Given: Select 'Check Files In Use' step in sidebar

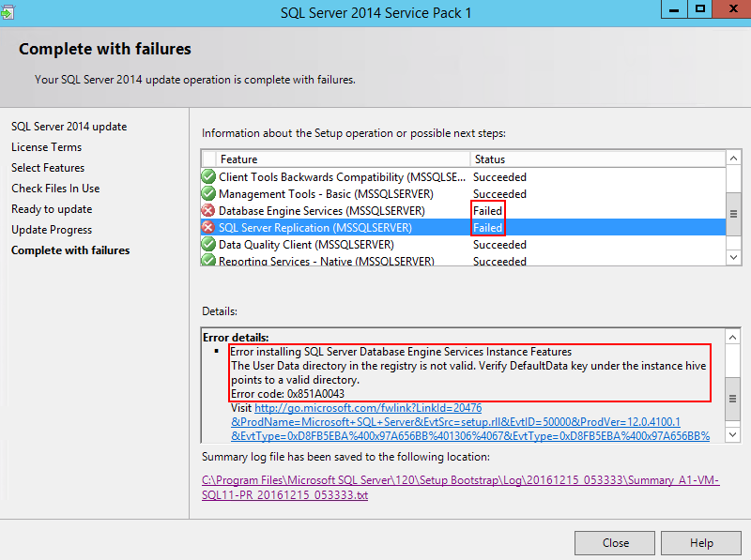Looking at the screenshot, I should [55, 189].
